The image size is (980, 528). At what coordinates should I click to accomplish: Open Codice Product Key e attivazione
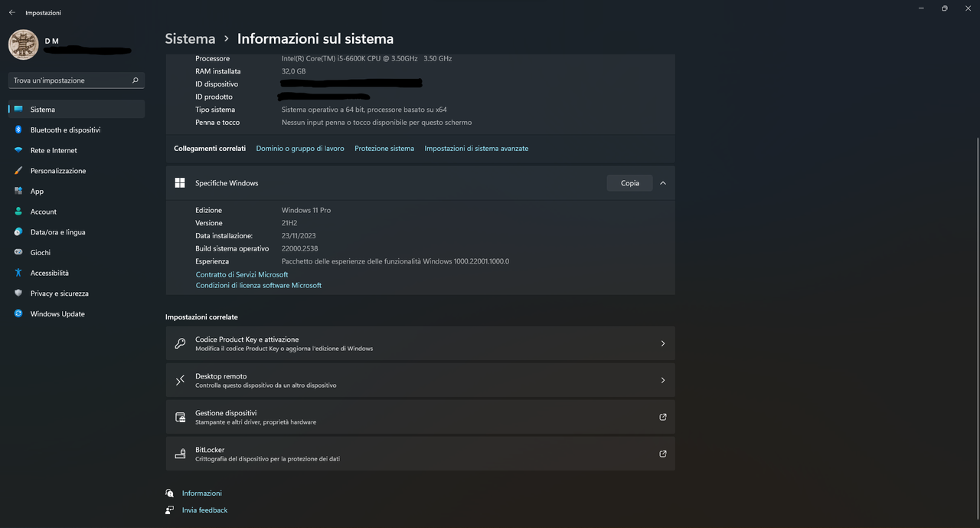click(x=420, y=343)
